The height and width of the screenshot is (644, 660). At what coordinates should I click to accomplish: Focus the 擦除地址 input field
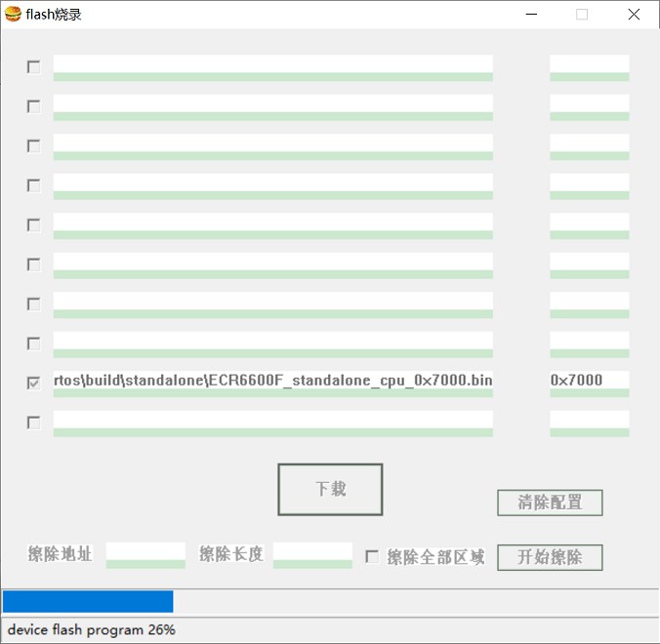145,553
